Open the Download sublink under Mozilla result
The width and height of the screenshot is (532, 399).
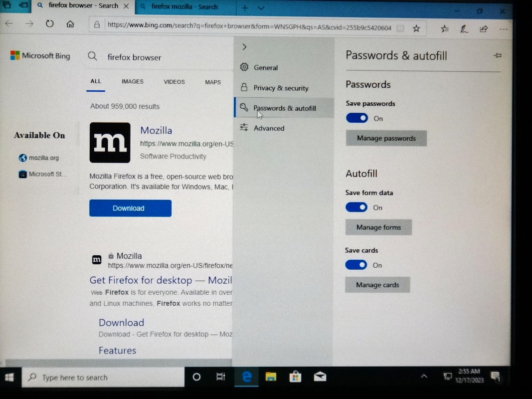click(x=122, y=322)
